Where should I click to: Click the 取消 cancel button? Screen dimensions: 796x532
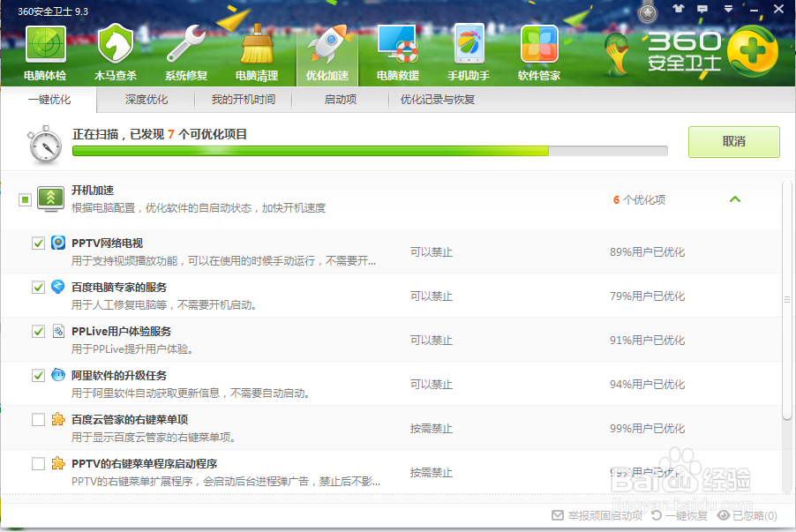click(x=733, y=142)
